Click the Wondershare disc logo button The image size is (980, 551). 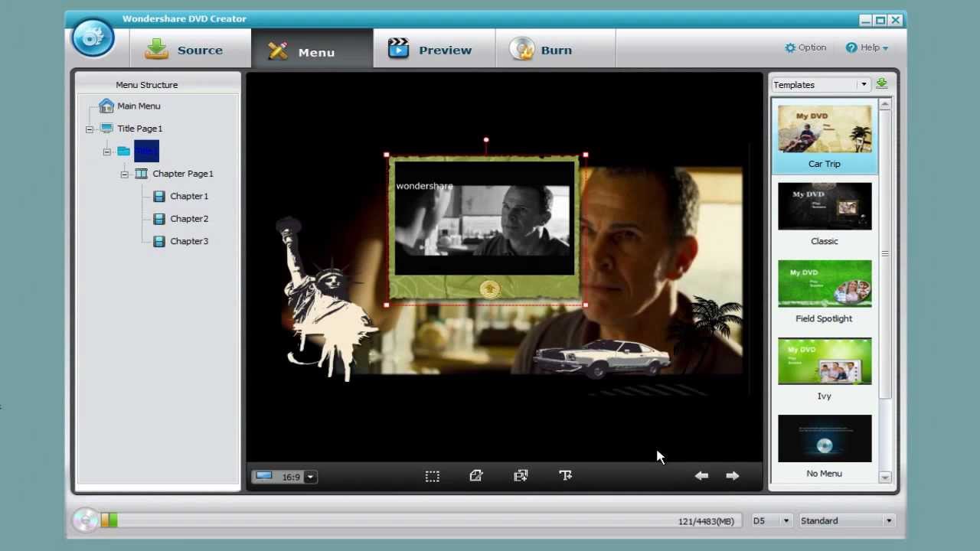click(93, 38)
